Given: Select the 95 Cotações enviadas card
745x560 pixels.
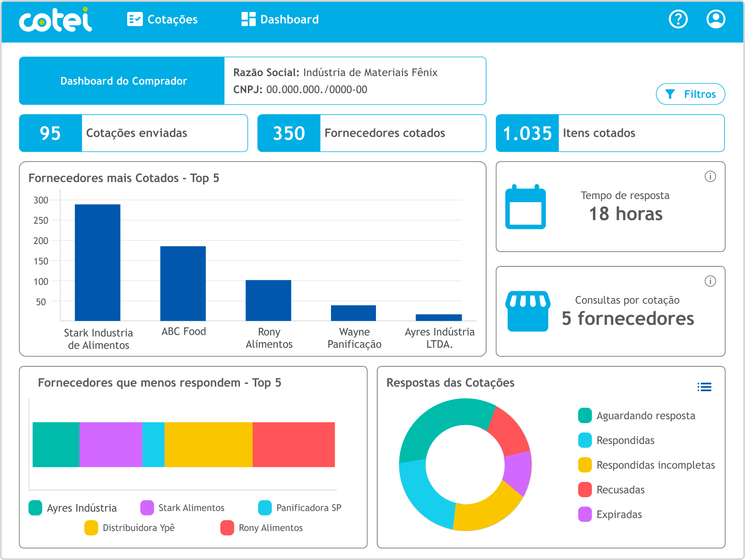Looking at the screenshot, I should tap(133, 133).
